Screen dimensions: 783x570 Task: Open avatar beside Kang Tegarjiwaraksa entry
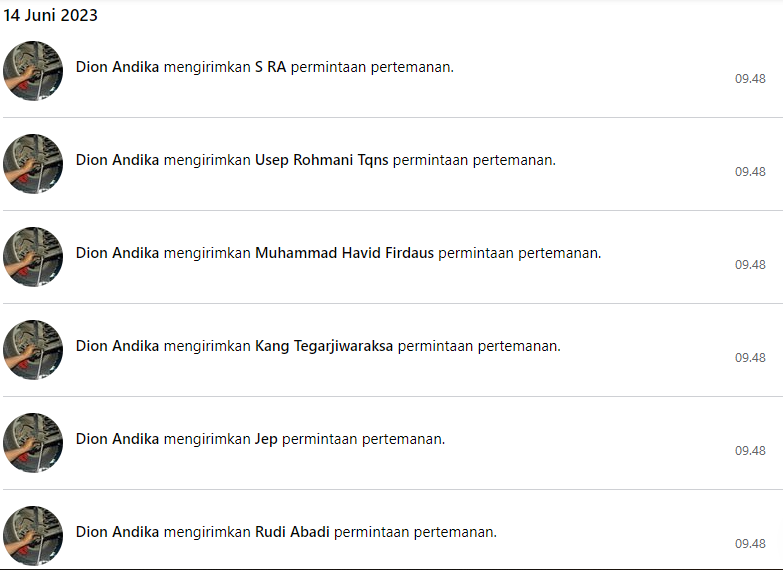tap(33, 350)
